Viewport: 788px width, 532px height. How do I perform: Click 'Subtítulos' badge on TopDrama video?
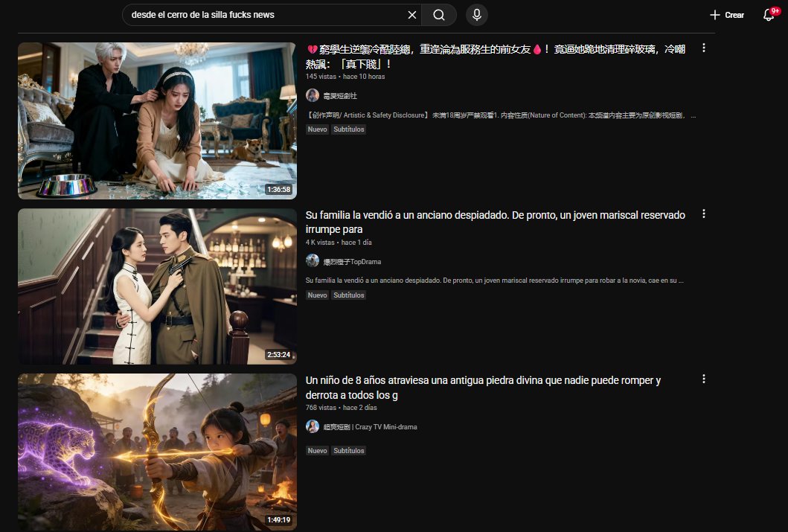point(349,295)
